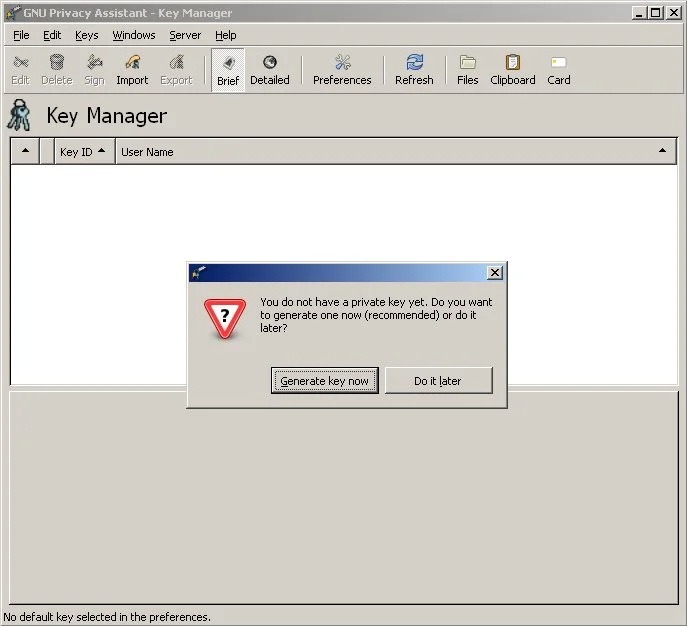Minimize the Key Manager window
This screenshot has width=687, height=626.
click(639, 13)
